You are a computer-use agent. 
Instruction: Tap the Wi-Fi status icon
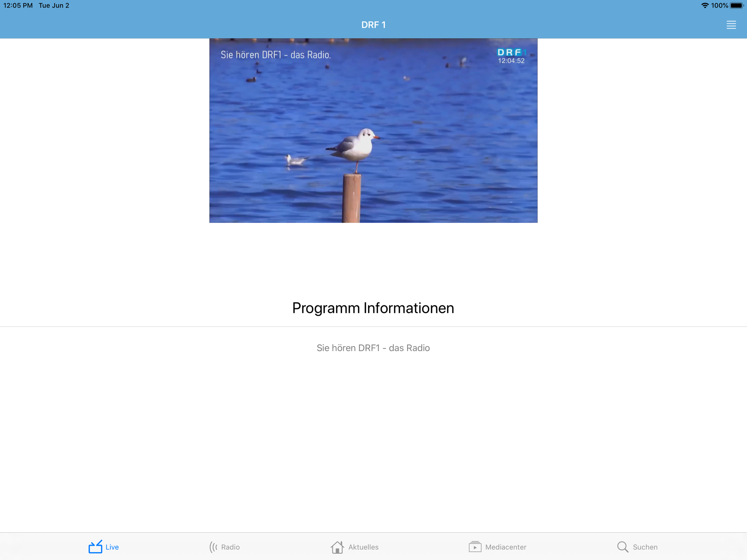(x=705, y=5)
